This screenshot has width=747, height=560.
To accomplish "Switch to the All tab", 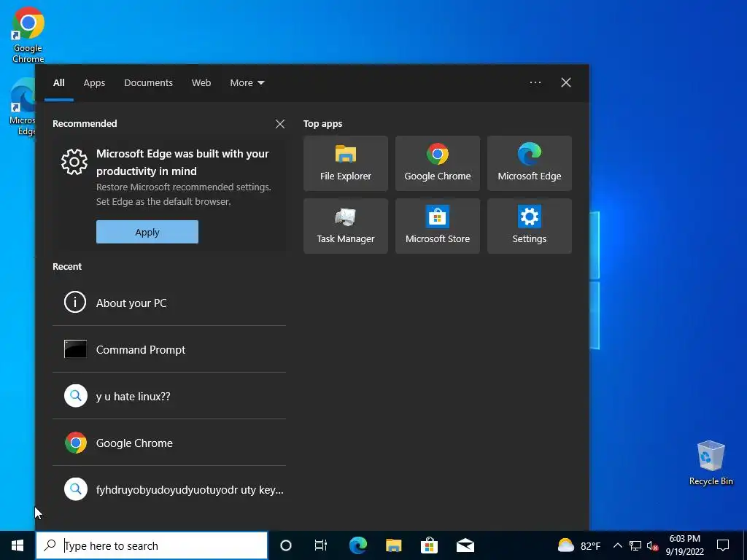I will click(59, 83).
